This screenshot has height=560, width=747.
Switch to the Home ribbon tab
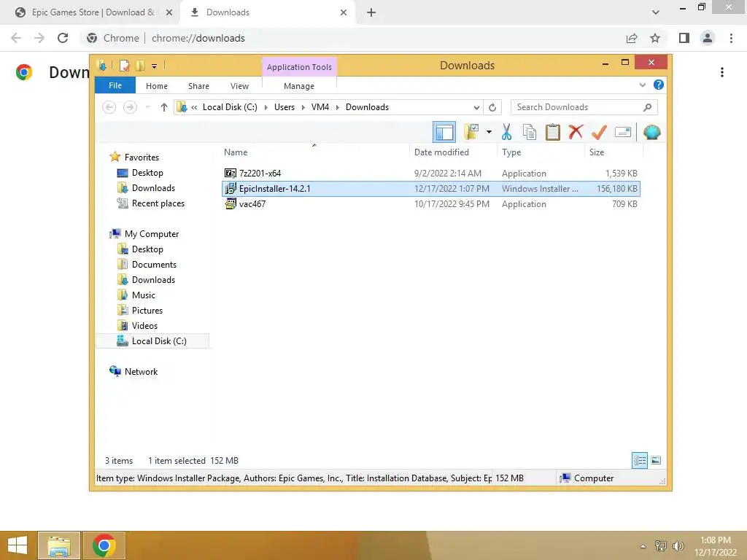157,86
